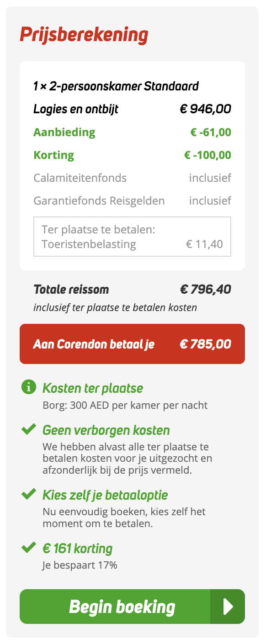Select the Aanbieding discount line

click(x=132, y=132)
